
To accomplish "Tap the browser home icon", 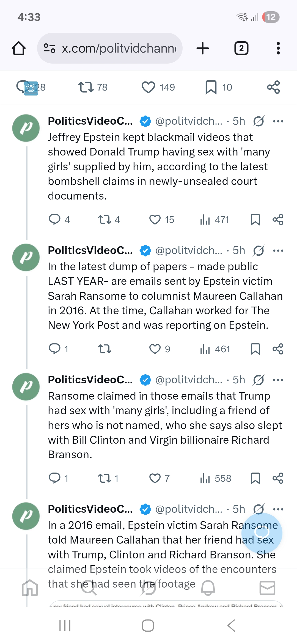I will pyautogui.click(x=19, y=48).
